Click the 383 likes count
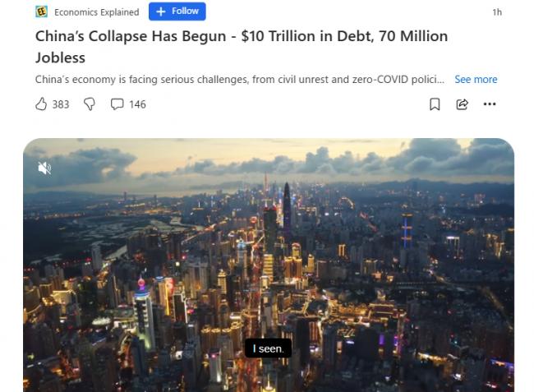534x392 pixels. (x=61, y=104)
